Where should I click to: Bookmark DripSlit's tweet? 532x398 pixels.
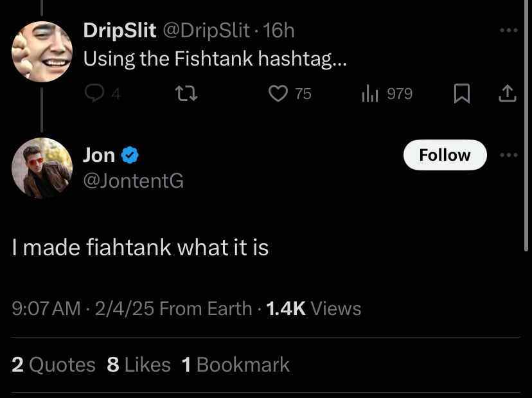coord(461,94)
